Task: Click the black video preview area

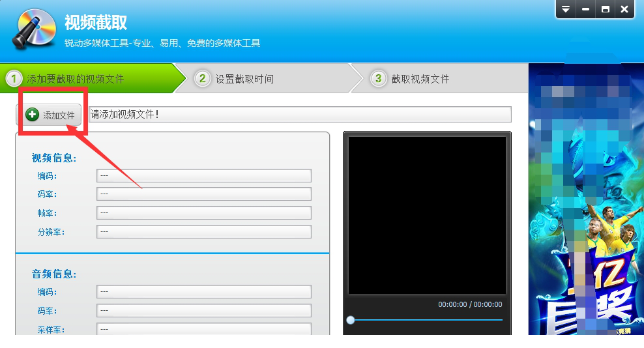Action: (427, 215)
